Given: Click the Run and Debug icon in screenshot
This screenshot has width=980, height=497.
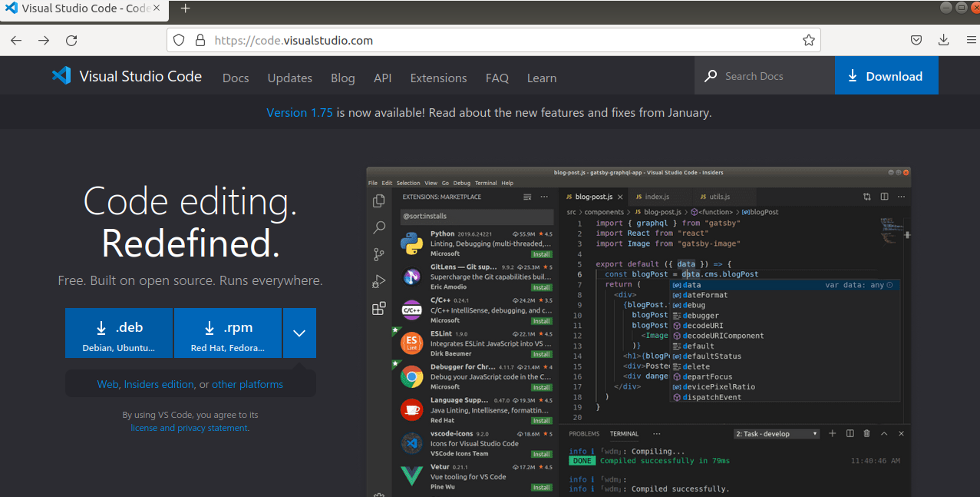Looking at the screenshot, I should [378, 281].
